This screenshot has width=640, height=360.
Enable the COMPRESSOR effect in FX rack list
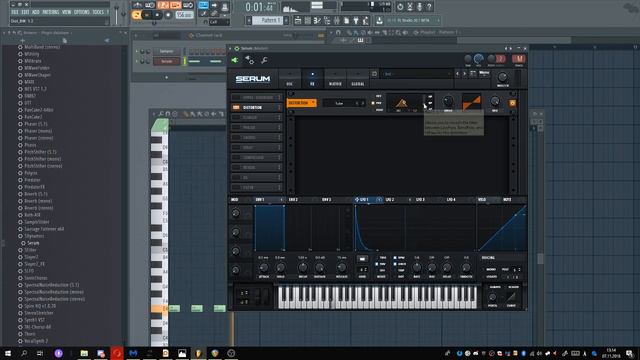point(236,158)
